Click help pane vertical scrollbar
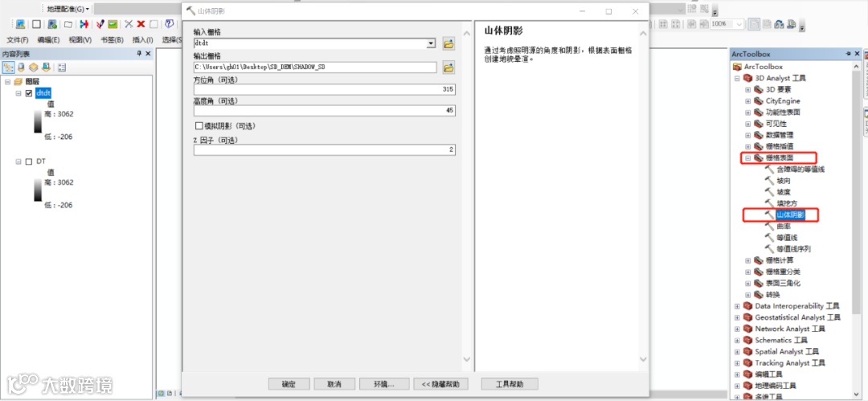The height and width of the screenshot is (401, 868). tap(643, 195)
